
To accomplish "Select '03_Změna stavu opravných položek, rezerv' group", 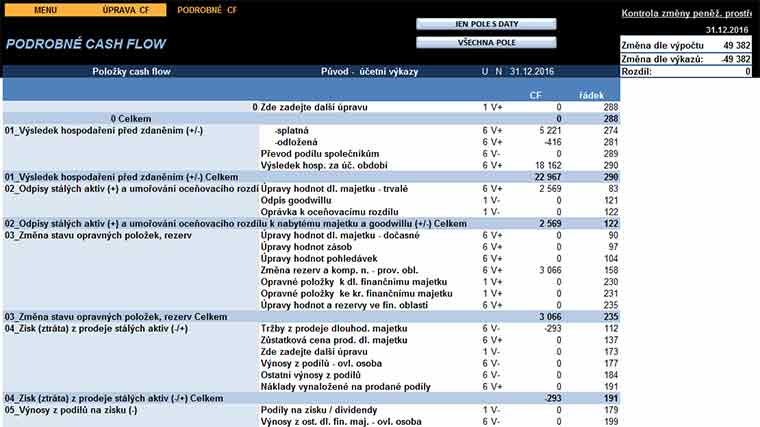I will point(98,235).
